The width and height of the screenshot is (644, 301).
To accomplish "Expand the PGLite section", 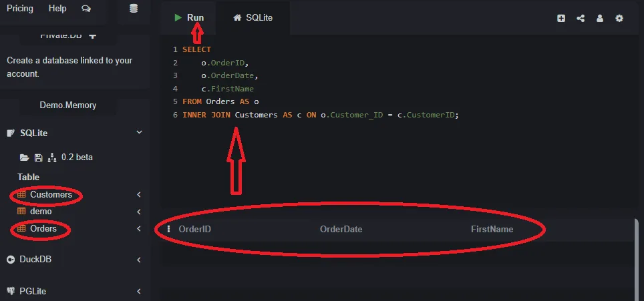I will click(x=139, y=291).
